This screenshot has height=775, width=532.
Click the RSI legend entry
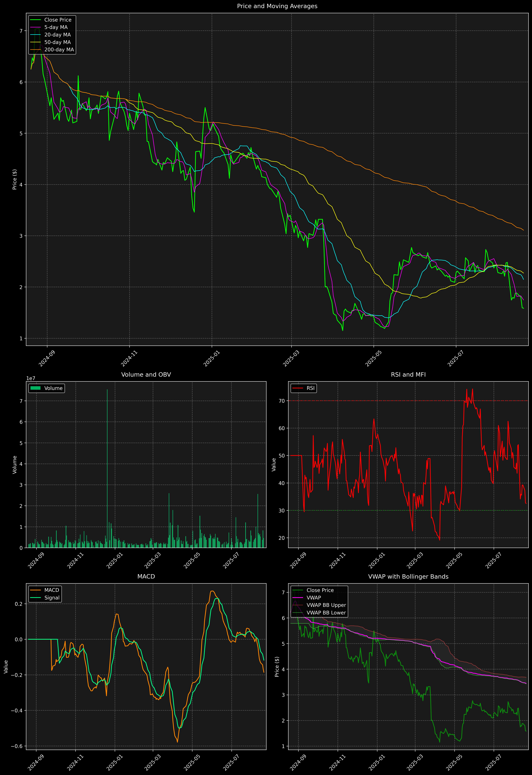(310, 388)
